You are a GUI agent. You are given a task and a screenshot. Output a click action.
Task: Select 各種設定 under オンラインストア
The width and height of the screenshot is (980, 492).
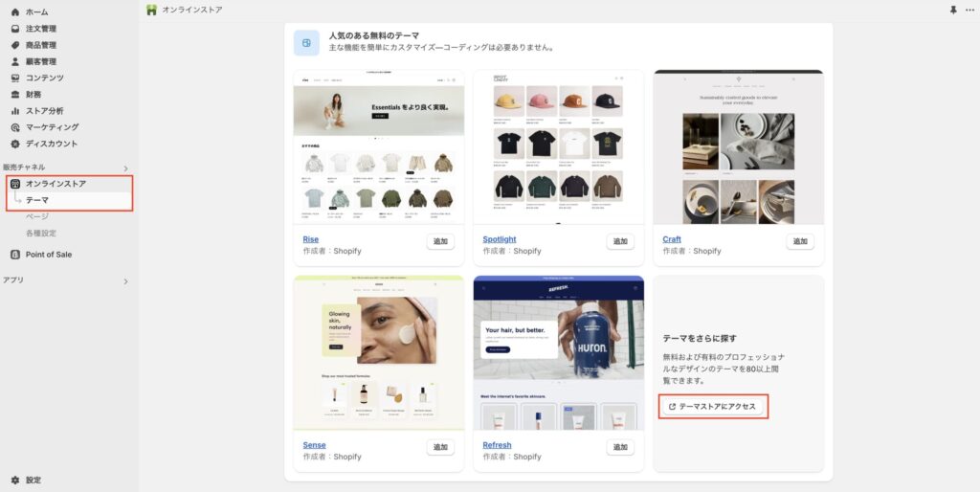point(40,234)
